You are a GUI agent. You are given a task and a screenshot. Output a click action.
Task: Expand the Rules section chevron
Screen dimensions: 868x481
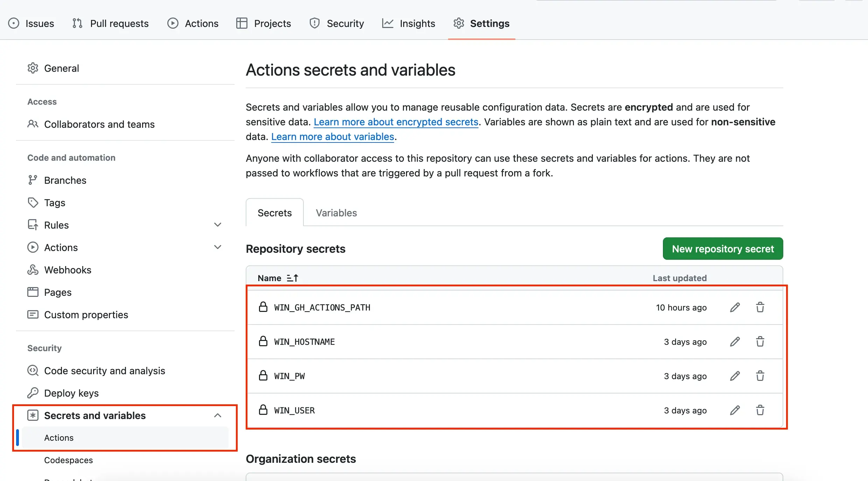coord(218,225)
